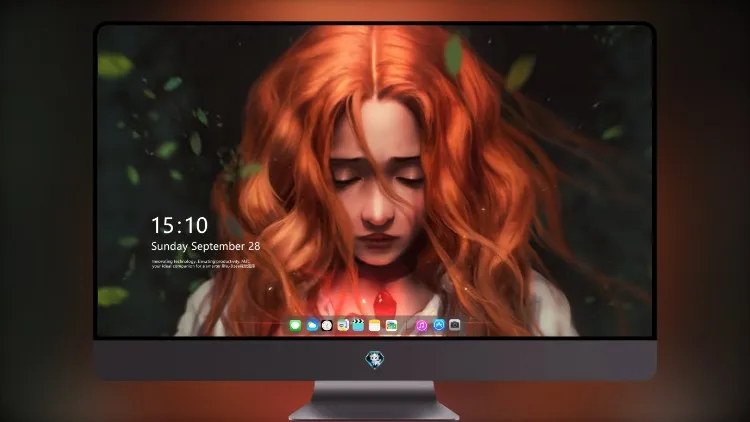Open the blue App Store icon

439,325
